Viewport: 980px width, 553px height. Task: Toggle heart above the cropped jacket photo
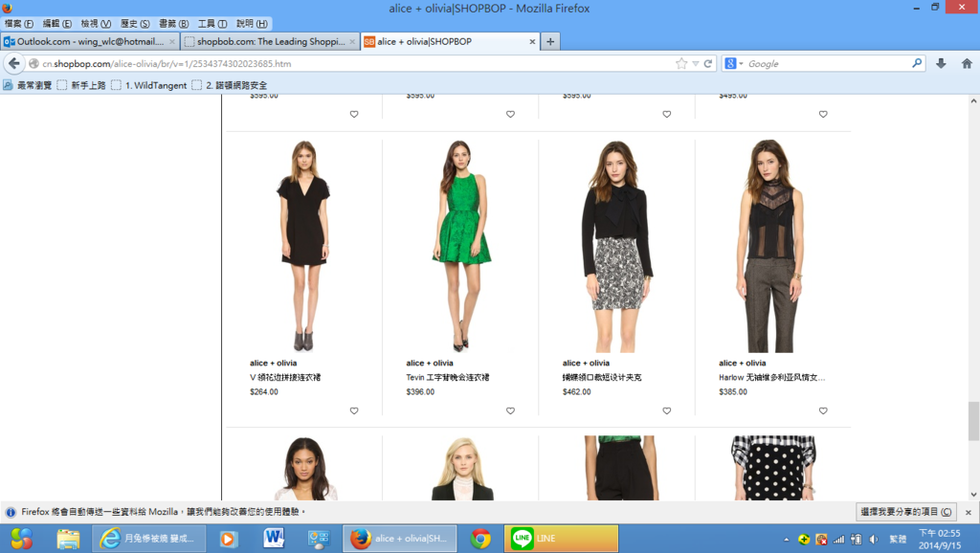pos(666,114)
